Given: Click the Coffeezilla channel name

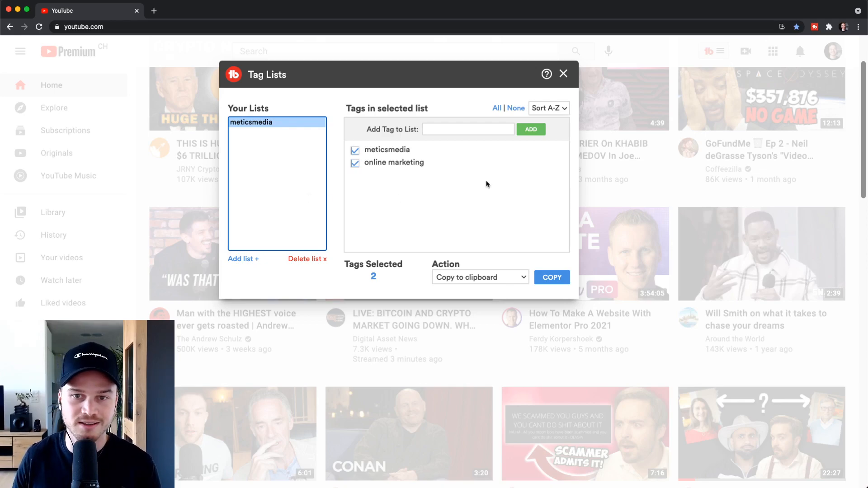Looking at the screenshot, I should [723, 169].
